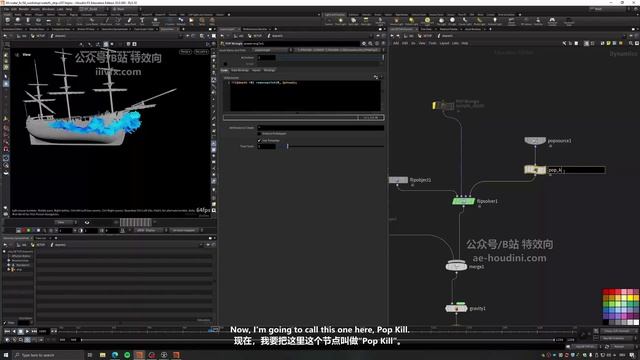Select the merge1 node
The image size is (640, 360).
(456, 266)
